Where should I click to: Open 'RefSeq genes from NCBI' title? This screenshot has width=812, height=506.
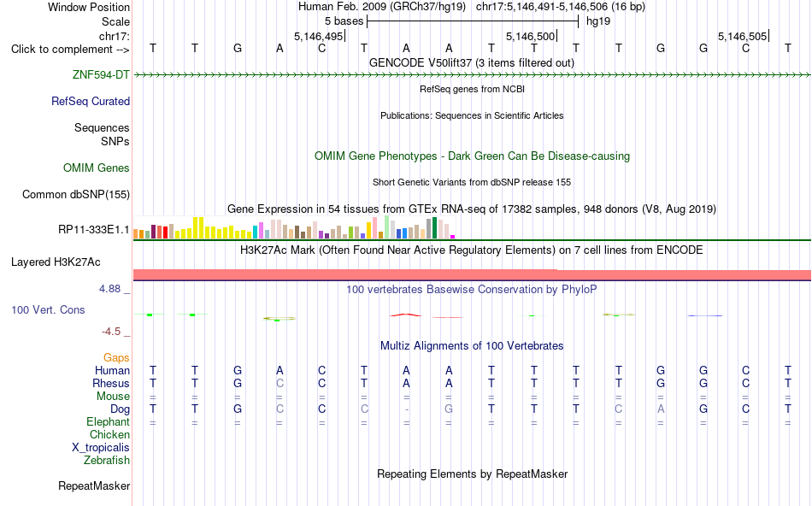click(x=473, y=89)
